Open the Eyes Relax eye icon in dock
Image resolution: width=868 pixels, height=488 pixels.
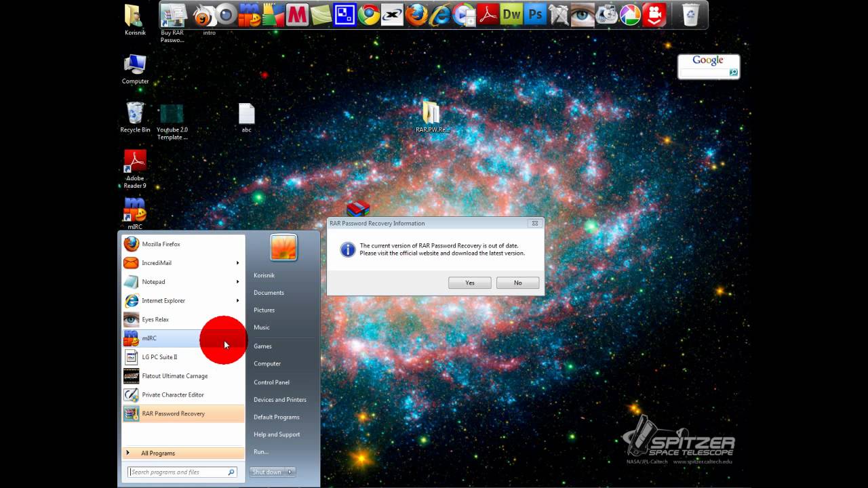tap(583, 14)
